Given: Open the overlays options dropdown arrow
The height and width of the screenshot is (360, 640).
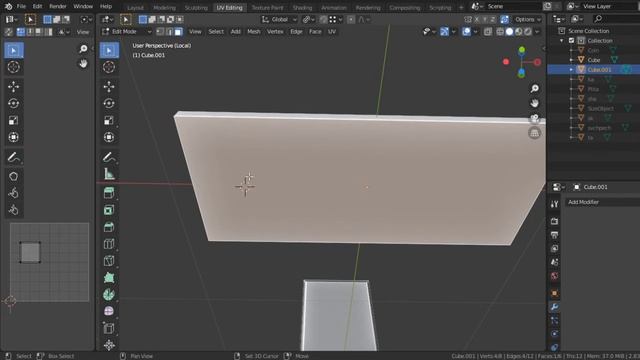Looking at the screenshot, I should (475, 32).
